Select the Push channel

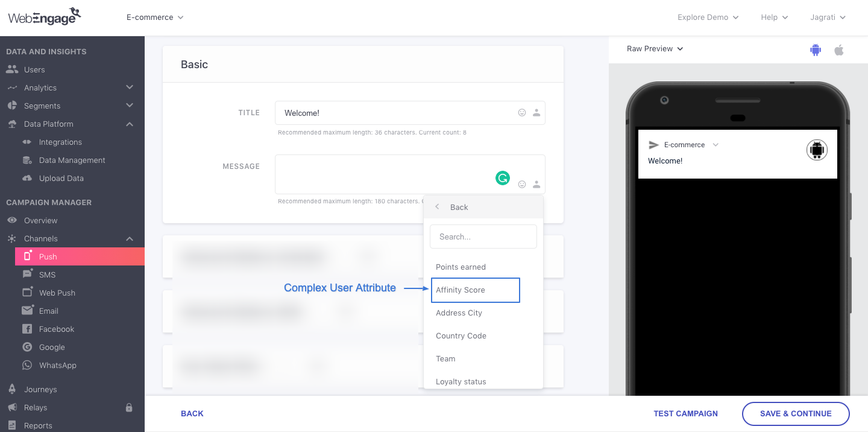80,256
